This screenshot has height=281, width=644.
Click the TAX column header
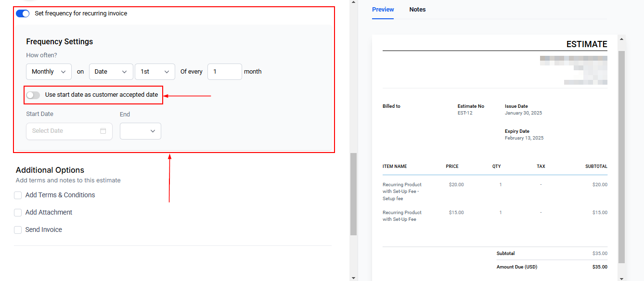(x=541, y=166)
